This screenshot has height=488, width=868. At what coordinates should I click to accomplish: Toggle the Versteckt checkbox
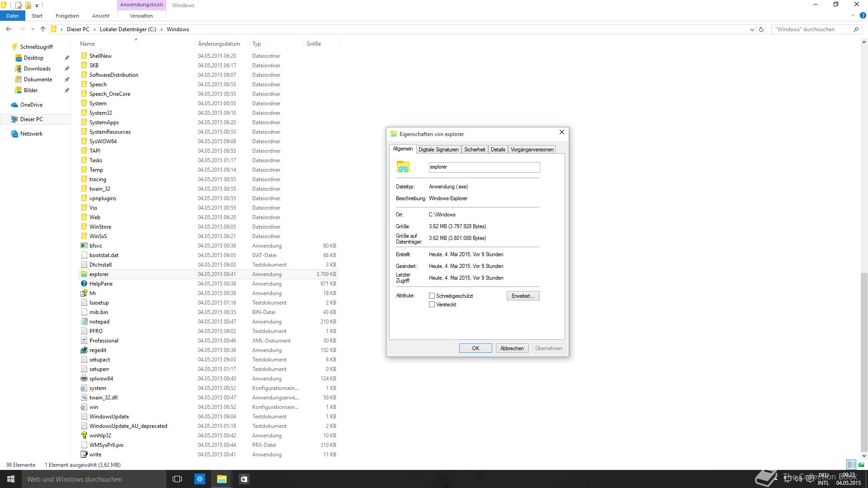click(432, 305)
